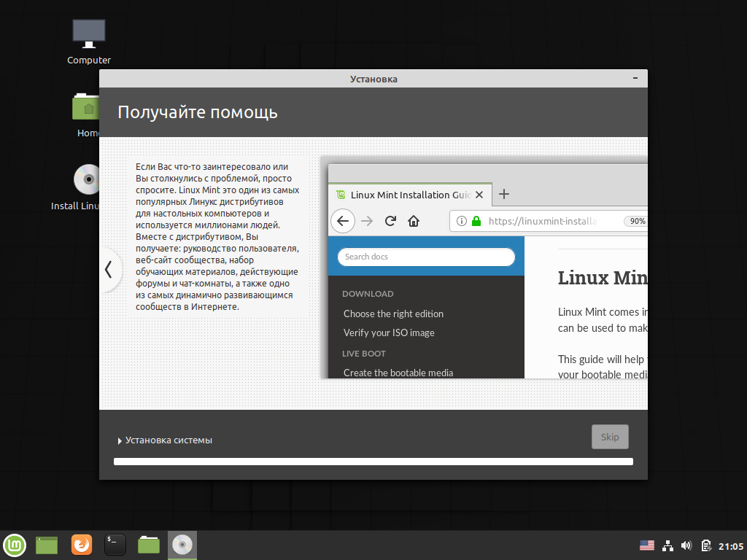Open the Linux Mint start menu
Image resolution: width=747 pixels, height=560 pixels.
(15, 545)
